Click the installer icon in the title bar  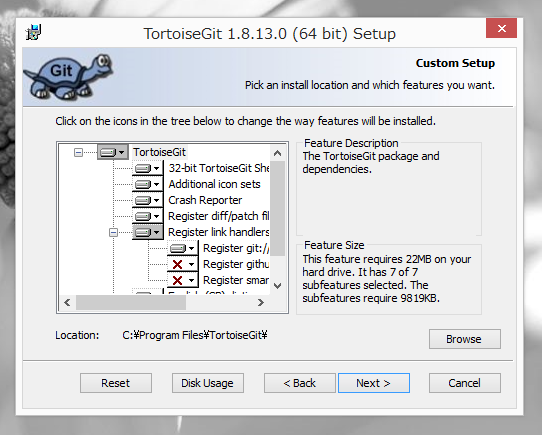tap(34, 33)
